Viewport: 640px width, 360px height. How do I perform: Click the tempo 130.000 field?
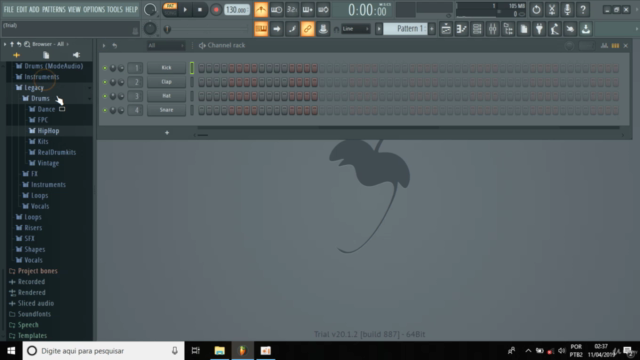(x=237, y=9)
